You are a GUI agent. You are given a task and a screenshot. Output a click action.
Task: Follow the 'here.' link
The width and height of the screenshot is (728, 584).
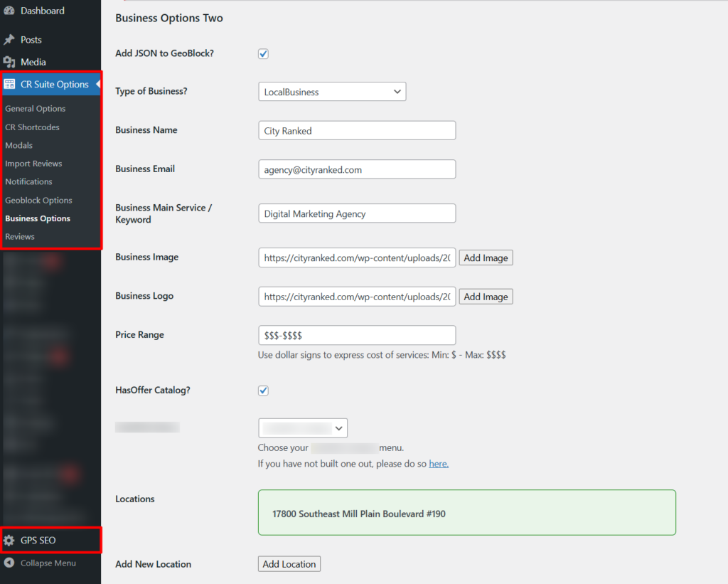[439, 464]
